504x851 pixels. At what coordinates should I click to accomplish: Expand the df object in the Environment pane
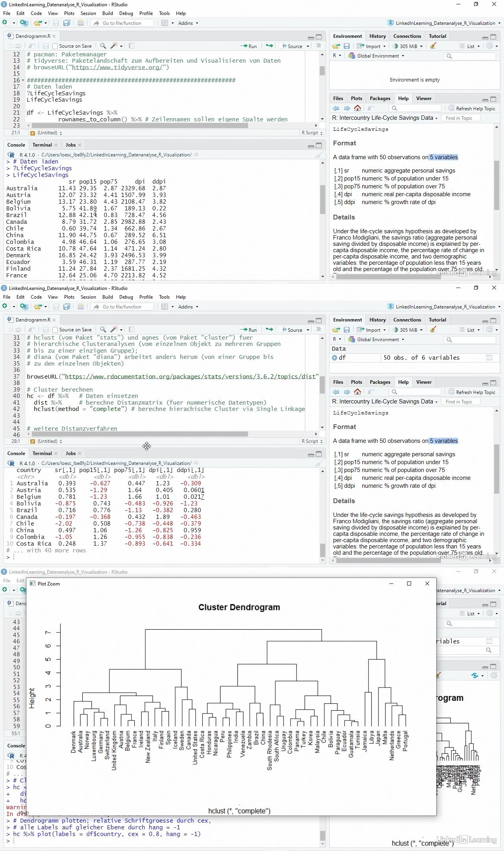335,358
